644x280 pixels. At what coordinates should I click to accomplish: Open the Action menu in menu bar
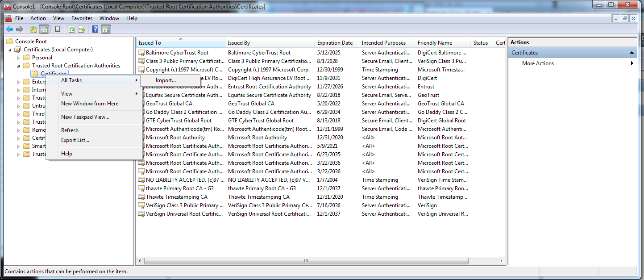click(x=38, y=18)
